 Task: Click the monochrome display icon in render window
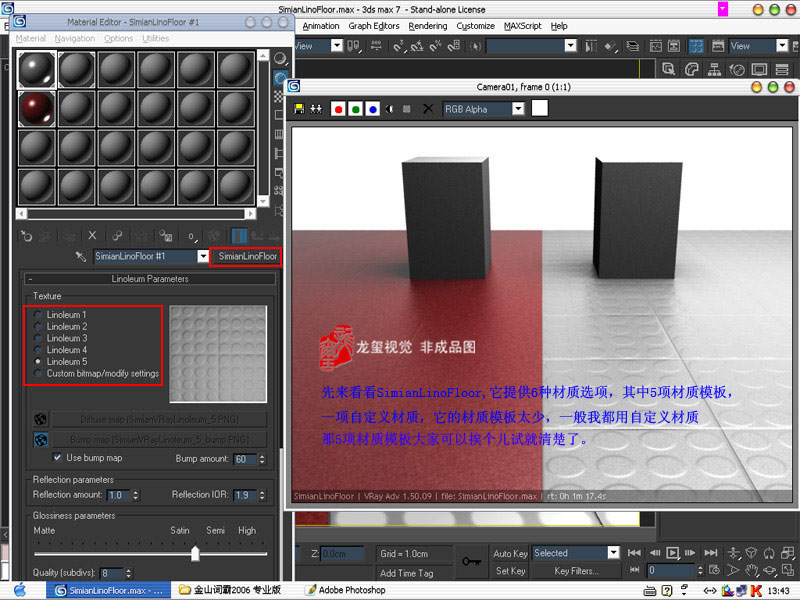pyautogui.click(x=390, y=109)
